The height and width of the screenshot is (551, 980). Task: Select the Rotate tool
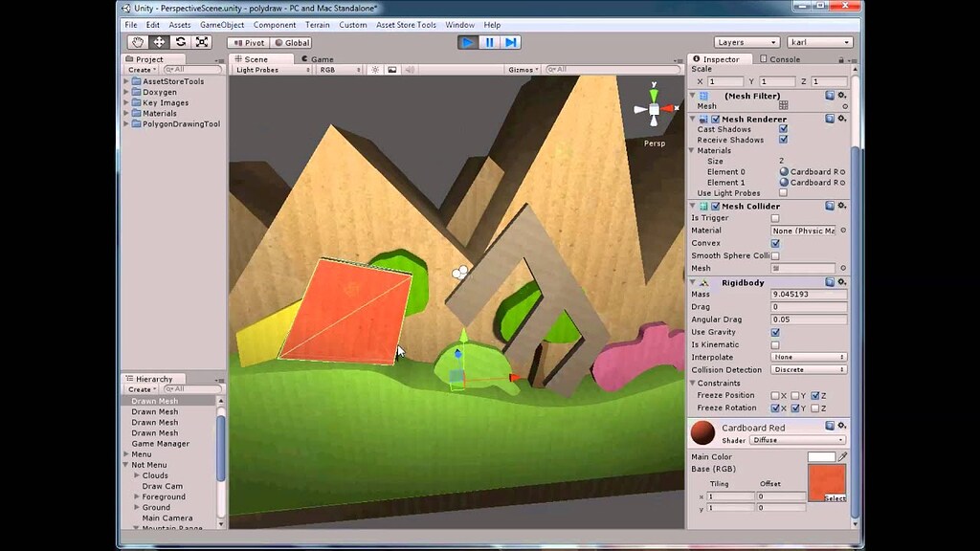click(180, 41)
